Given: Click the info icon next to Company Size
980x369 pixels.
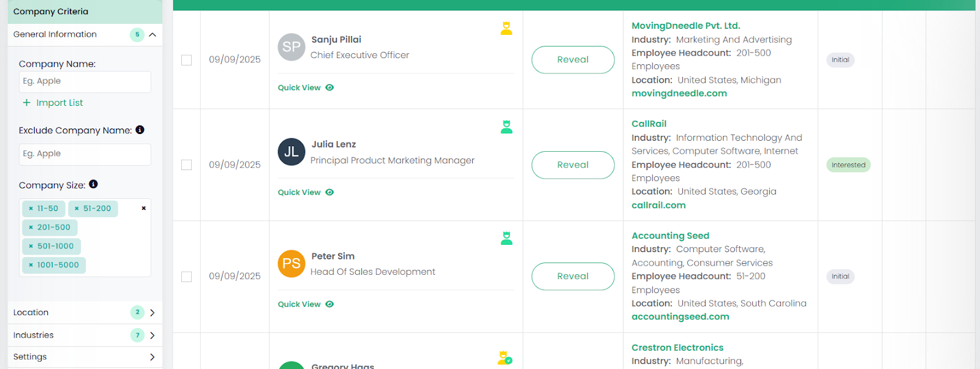Looking at the screenshot, I should 93,184.
